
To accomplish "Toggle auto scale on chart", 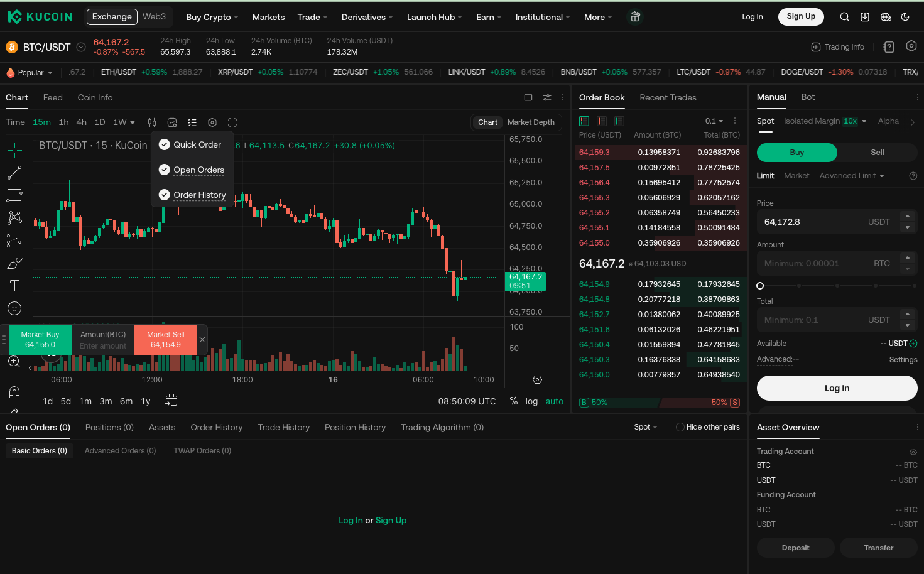I will tap(554, 401).
